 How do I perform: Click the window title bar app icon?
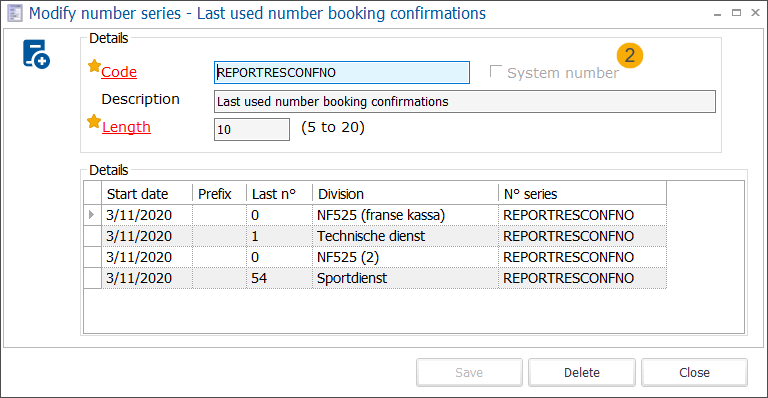15,13
